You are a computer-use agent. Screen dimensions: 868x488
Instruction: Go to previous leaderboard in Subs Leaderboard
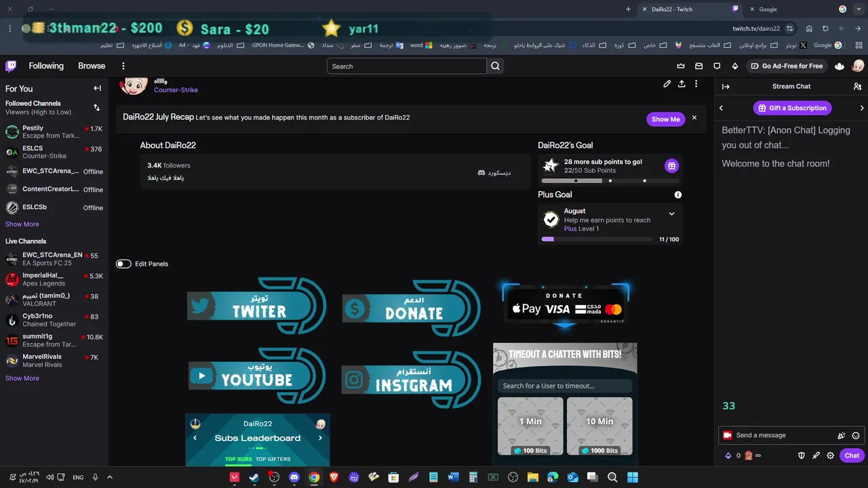click(x=195, y=438)
